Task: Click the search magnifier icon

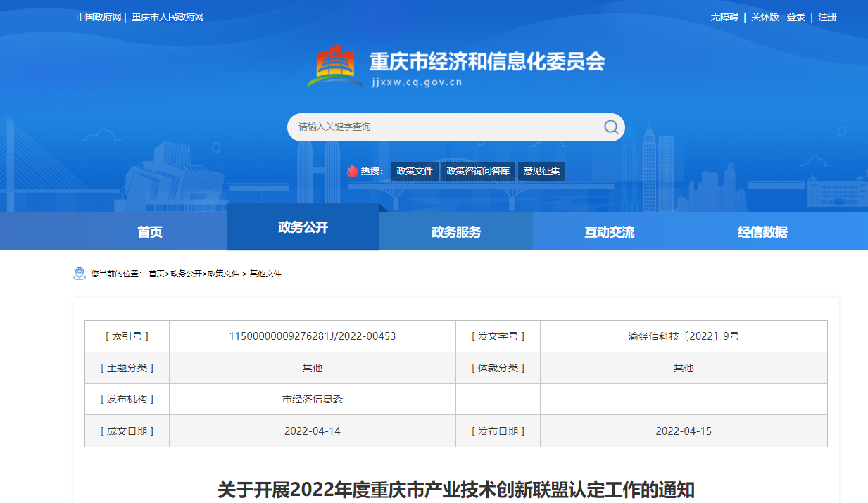Action: pyautogui.click(x=610, y=127)
